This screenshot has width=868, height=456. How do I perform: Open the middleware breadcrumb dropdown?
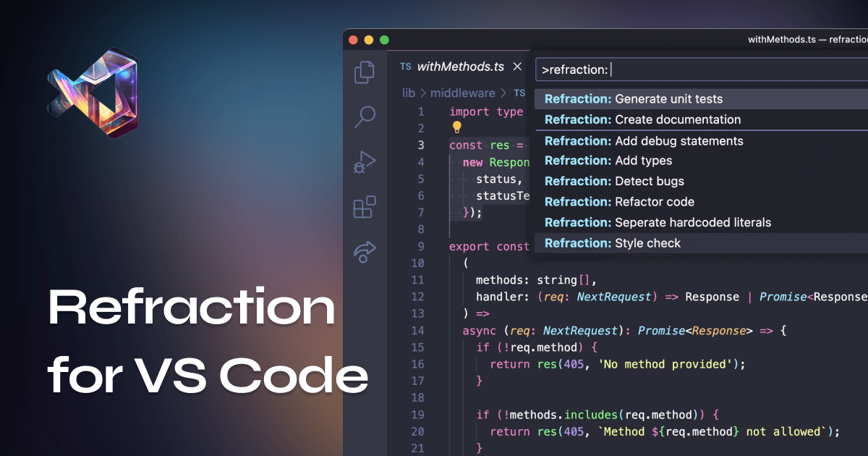point(461,93)
